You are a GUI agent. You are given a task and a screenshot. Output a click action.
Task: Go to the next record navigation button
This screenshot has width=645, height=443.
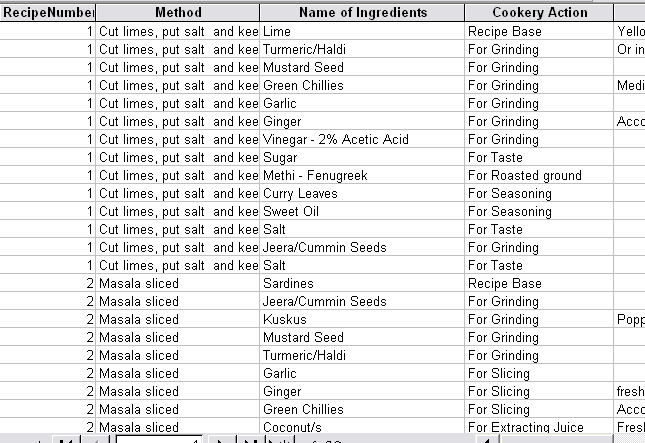coord(222,440)
